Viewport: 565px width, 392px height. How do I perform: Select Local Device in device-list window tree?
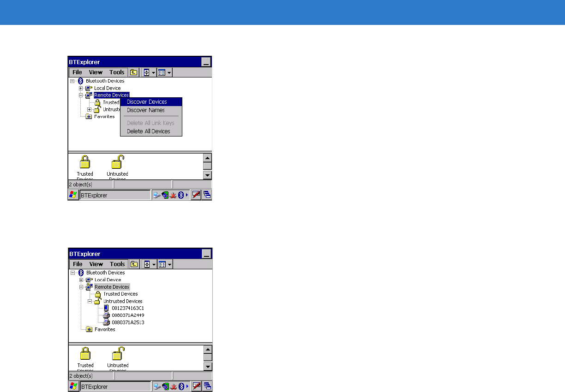108,280
